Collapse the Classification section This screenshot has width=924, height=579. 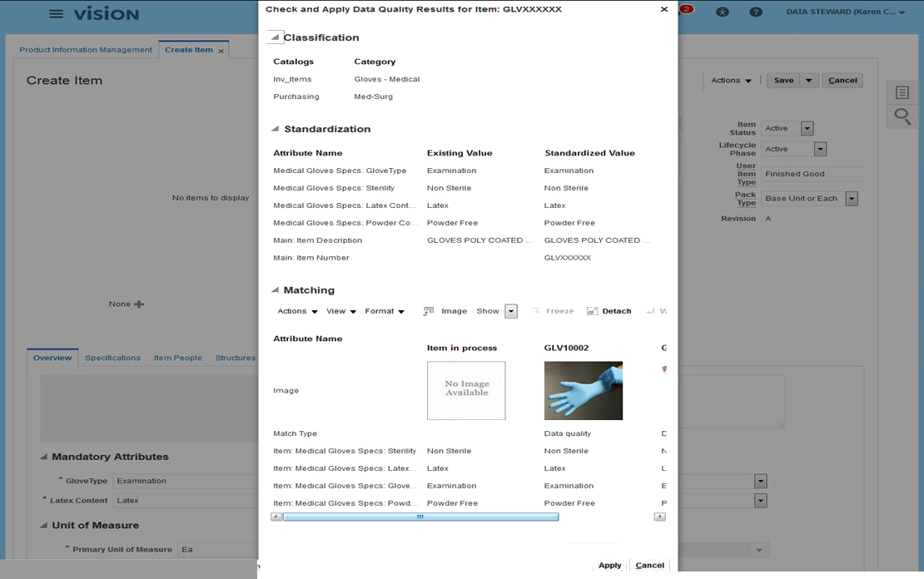275,37
